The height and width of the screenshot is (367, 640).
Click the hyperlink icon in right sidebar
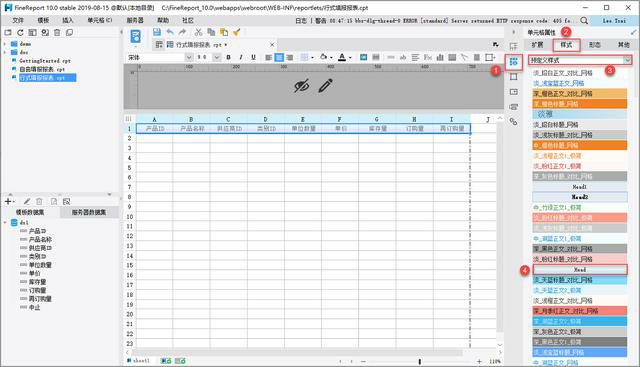513,121
